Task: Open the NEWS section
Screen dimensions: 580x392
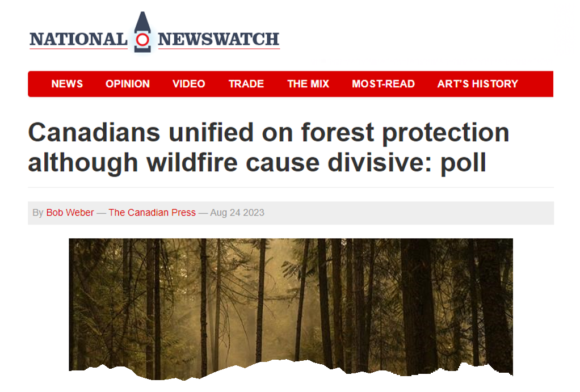Action: coord(67,84)
